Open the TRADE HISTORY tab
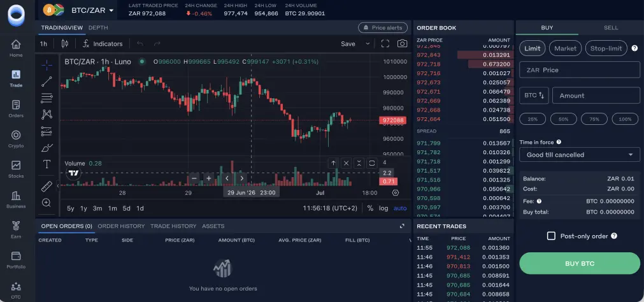 [173, 226]
